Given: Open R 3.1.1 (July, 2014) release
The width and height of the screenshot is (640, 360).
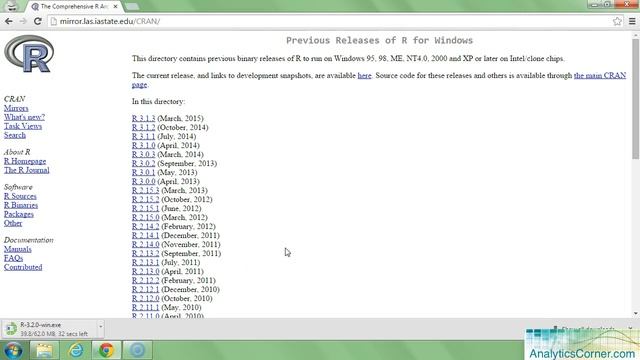Looking at the screenshot, I should (143, 136).
